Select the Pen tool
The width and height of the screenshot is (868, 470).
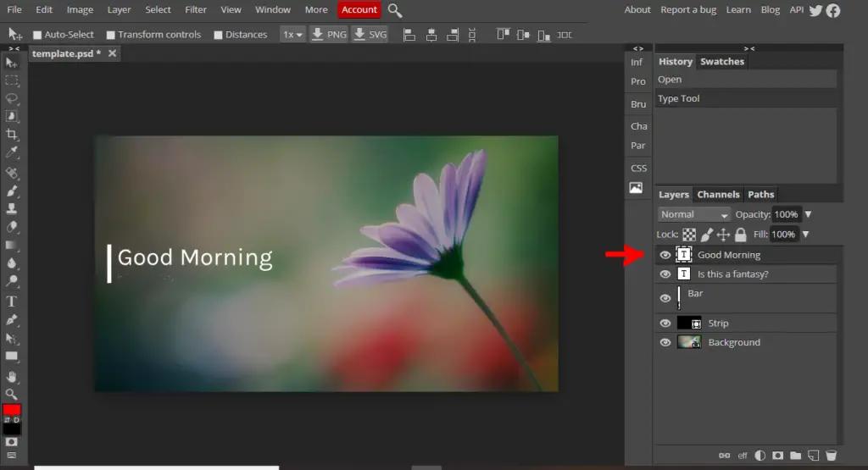pyautogui.click(x=11, y=319)
